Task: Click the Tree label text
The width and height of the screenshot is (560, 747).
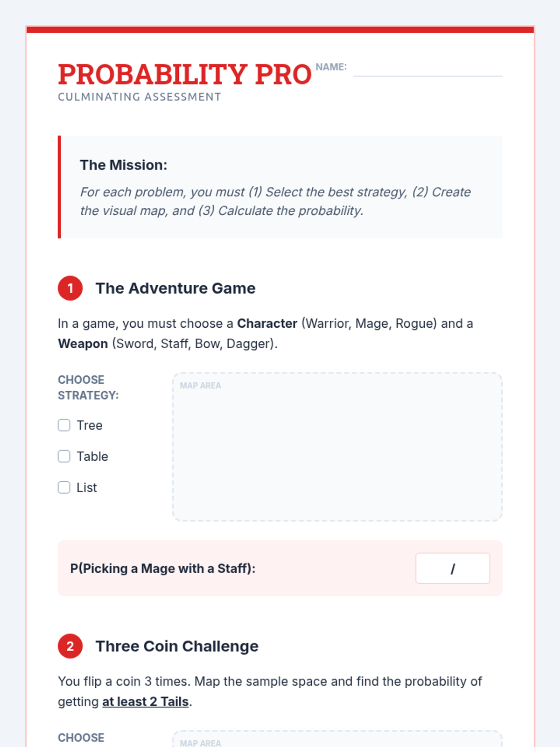Action: [90, 425]
